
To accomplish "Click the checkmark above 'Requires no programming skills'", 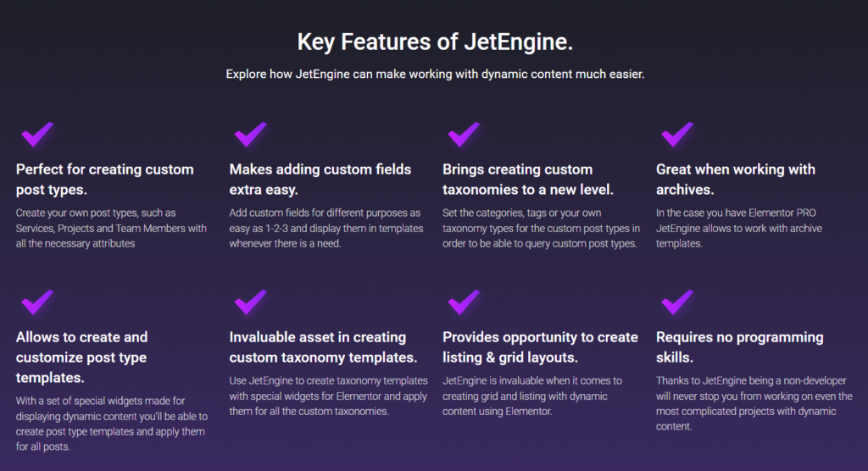I will pyautogui.click(x=677, y=302).
